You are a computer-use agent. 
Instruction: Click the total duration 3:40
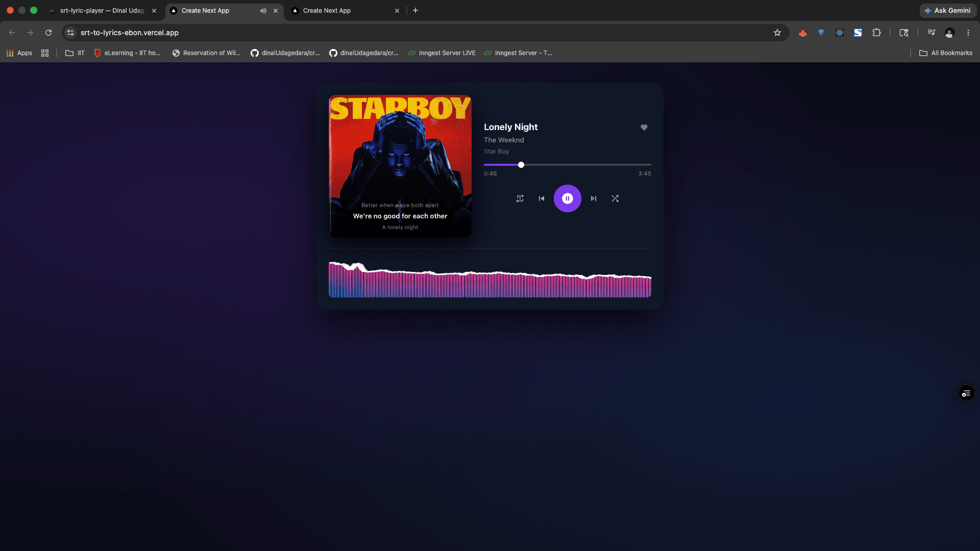[645, 173]
